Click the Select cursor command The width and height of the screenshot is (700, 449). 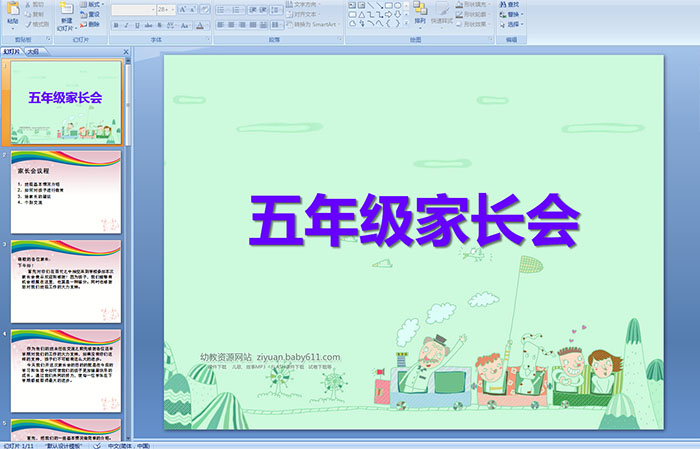click(511, 24)
